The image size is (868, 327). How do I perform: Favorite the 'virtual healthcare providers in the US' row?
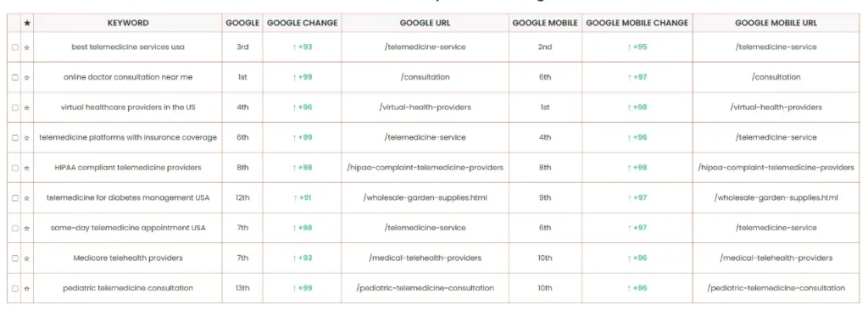click(x=27, y=108)
